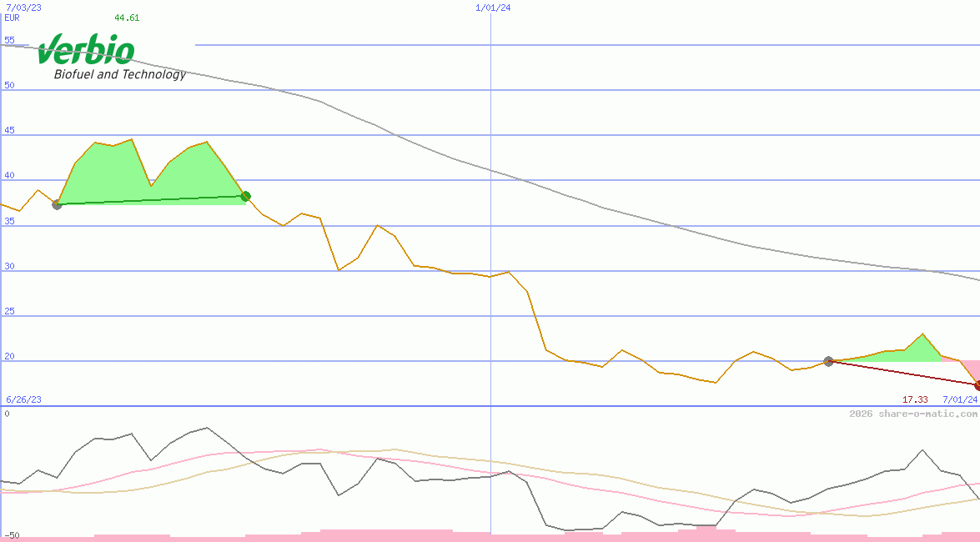This screenshot has height=542, width=980.
Task: Click the 45 price axis label
Action: tap(9, 130)
